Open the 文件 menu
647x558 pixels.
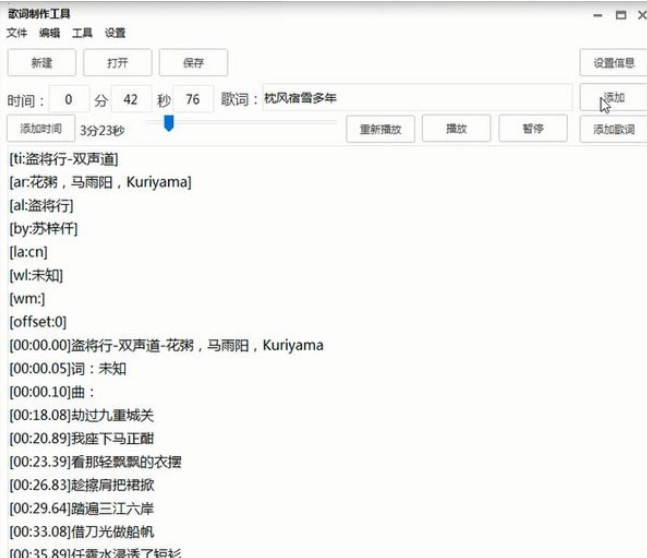pyautogui.click(x=17, y=33)
